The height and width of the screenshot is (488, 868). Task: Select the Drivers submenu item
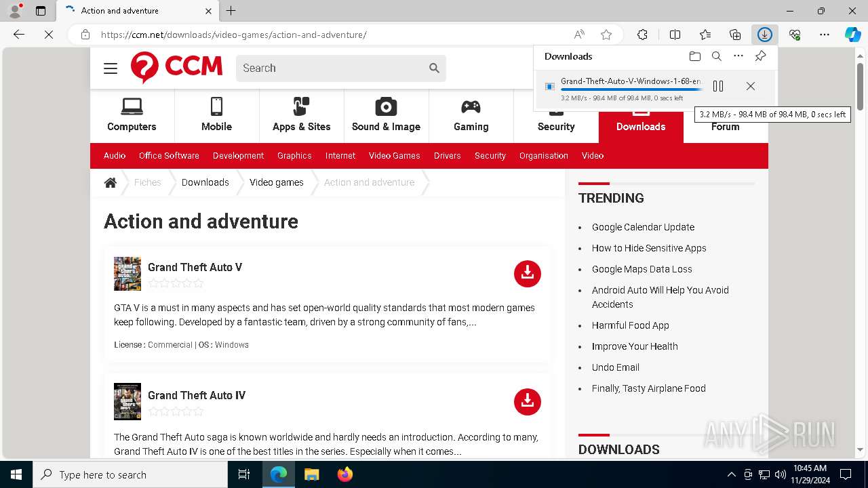coord(448,156)
